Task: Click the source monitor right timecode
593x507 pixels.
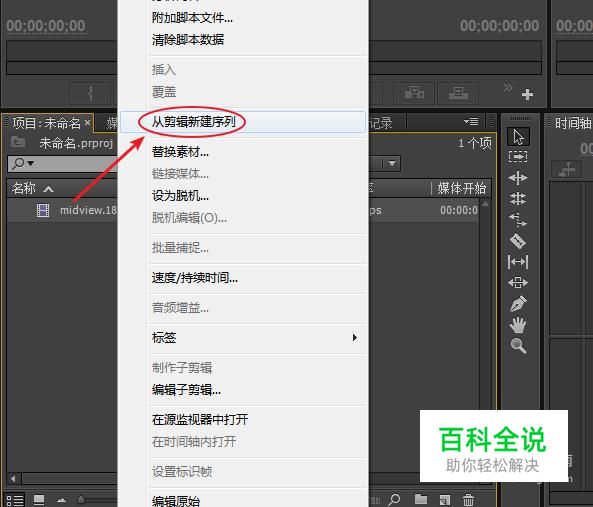Action: [499, 26]
